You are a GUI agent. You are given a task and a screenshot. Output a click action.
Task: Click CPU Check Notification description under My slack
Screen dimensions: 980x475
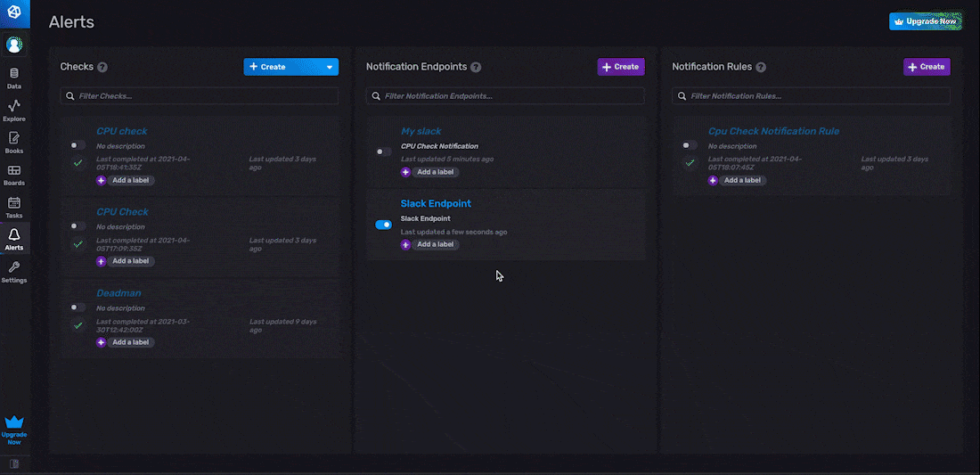[439, 146]
